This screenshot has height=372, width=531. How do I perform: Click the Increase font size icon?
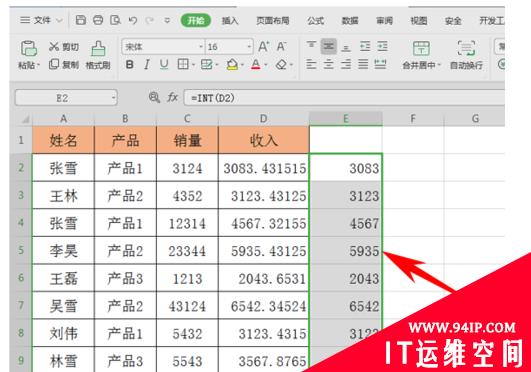pos(264,46)
